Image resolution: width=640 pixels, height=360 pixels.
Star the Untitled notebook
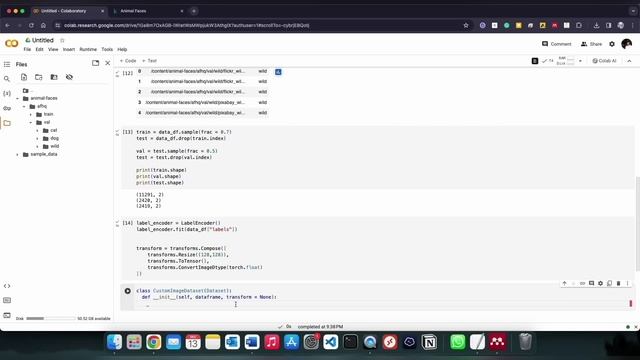[62, 40]
